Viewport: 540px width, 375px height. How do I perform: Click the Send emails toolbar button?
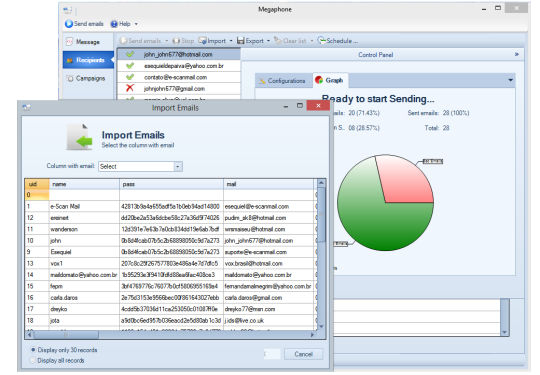point(140,41)
